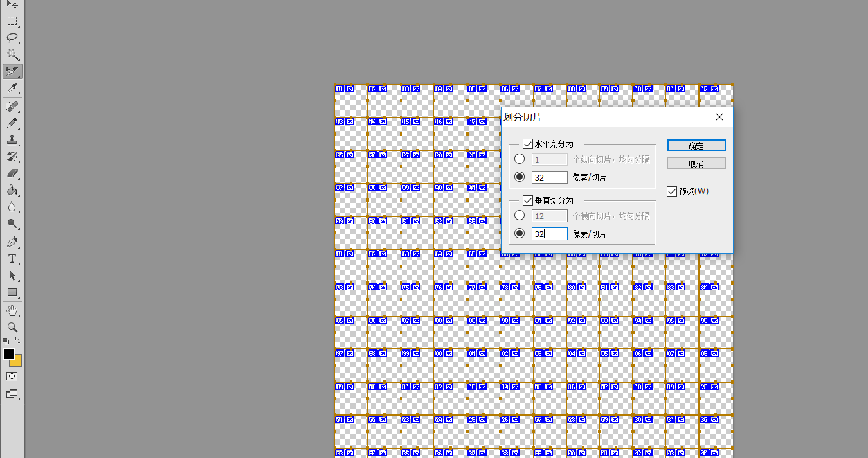Swap foreground and background colors
Screen dimensions: 868x458
(x=17, y=340)
